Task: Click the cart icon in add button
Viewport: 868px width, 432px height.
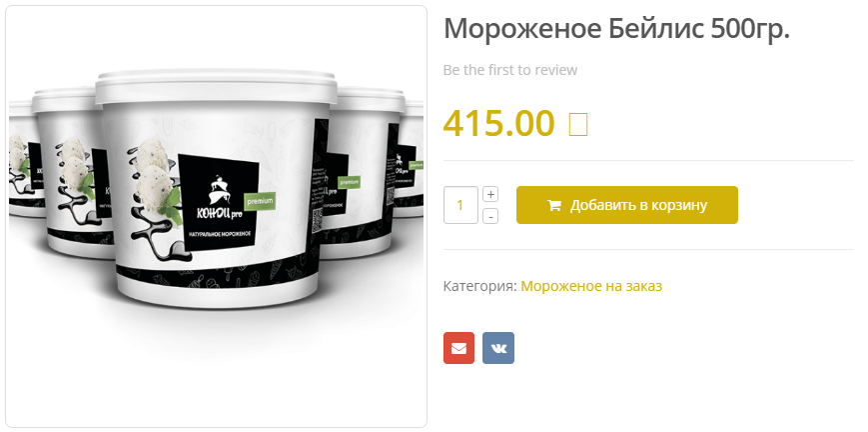Action: (554, 205)
